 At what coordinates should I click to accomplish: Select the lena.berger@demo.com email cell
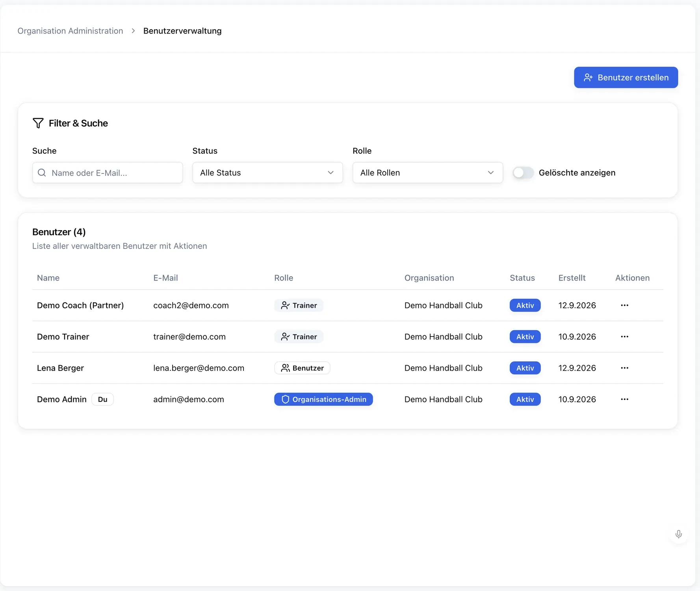199,368
